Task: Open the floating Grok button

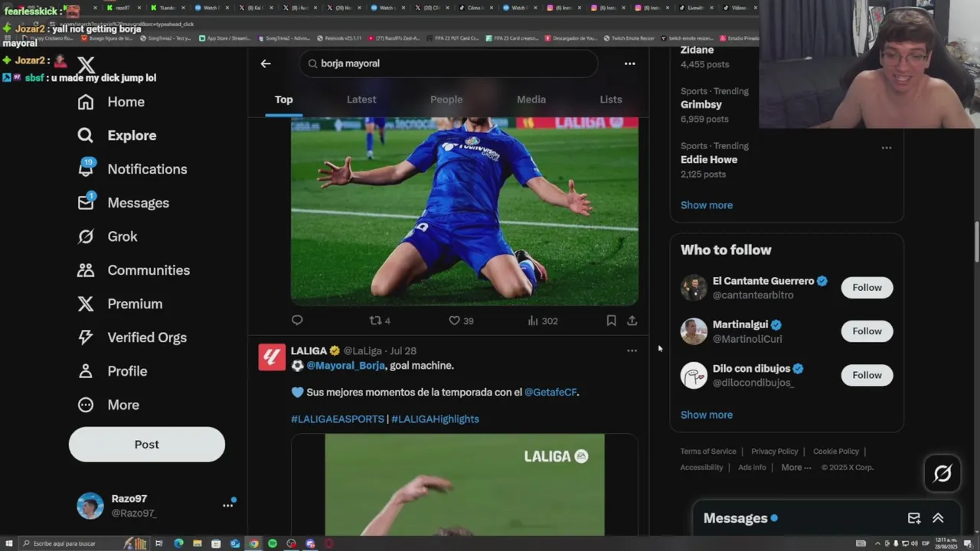Action: pyautogui.click(x=942, y=474)
